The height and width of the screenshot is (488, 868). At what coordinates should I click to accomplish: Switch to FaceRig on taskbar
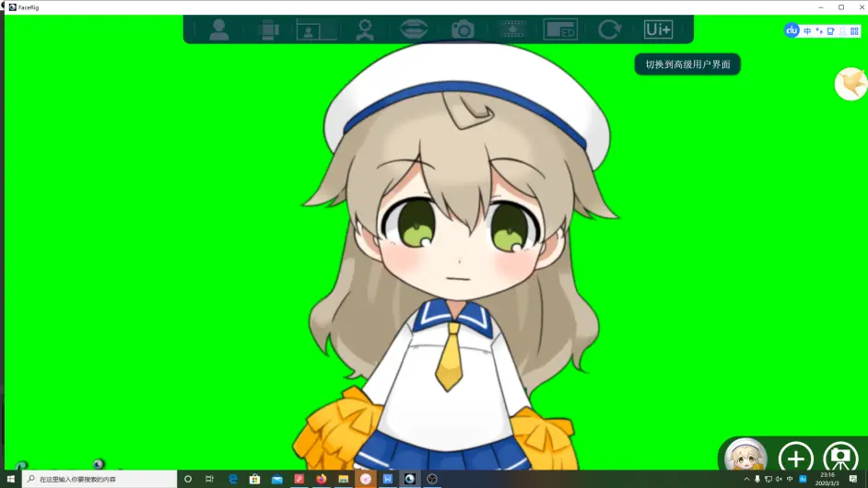pos(410,479)
